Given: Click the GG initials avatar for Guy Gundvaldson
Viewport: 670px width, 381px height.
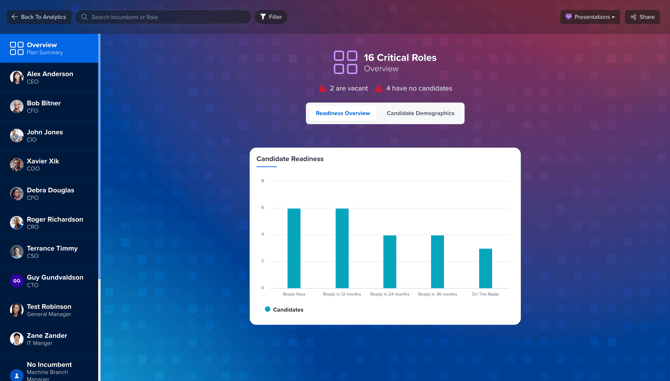Looking at the screenshot, I should (x=17, y=281).
